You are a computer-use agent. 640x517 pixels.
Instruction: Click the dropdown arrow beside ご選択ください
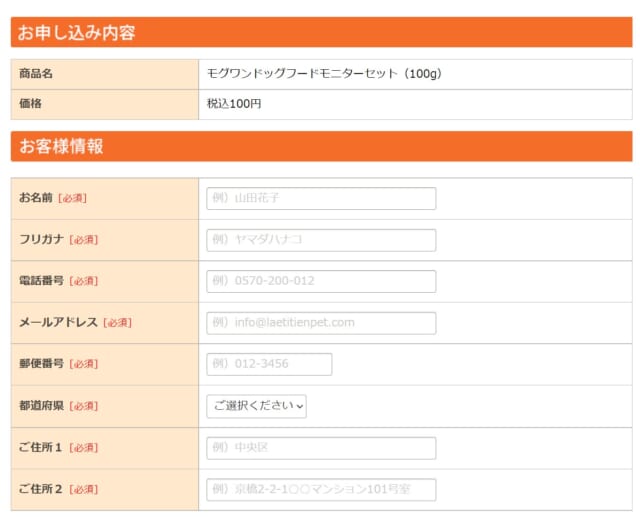(300, 406)
